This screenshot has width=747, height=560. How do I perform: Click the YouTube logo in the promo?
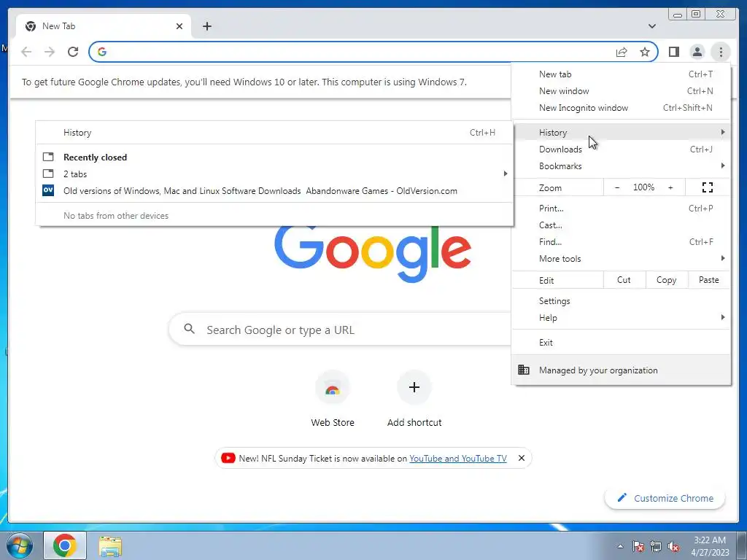228,458
